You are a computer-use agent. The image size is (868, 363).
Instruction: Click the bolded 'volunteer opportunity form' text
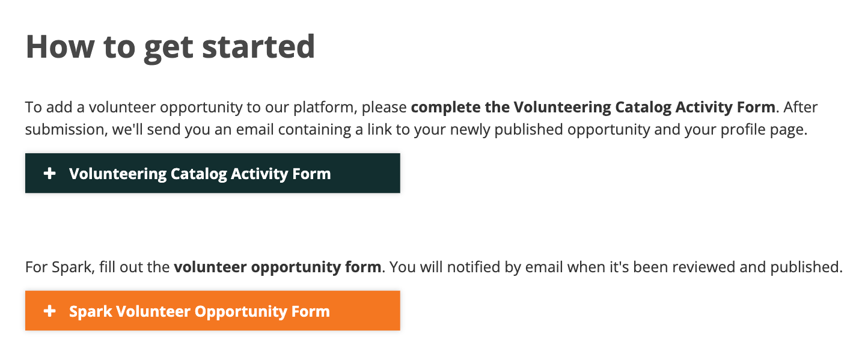pos(277,266)
